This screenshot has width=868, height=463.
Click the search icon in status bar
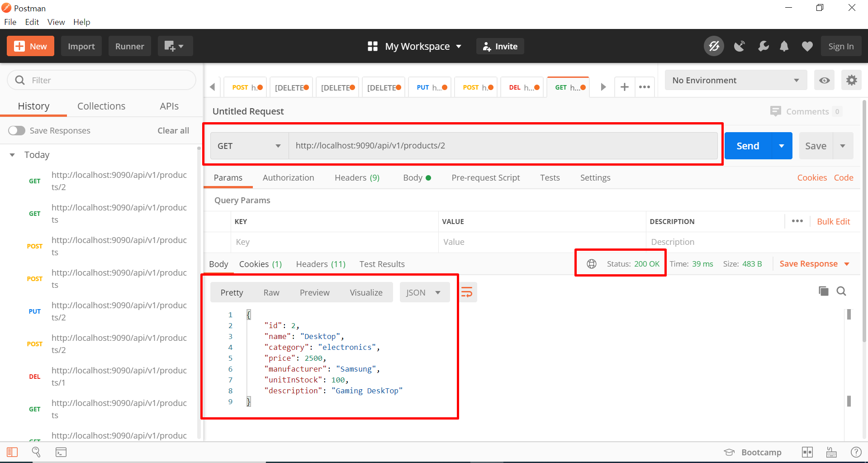[x=36, y=452]
